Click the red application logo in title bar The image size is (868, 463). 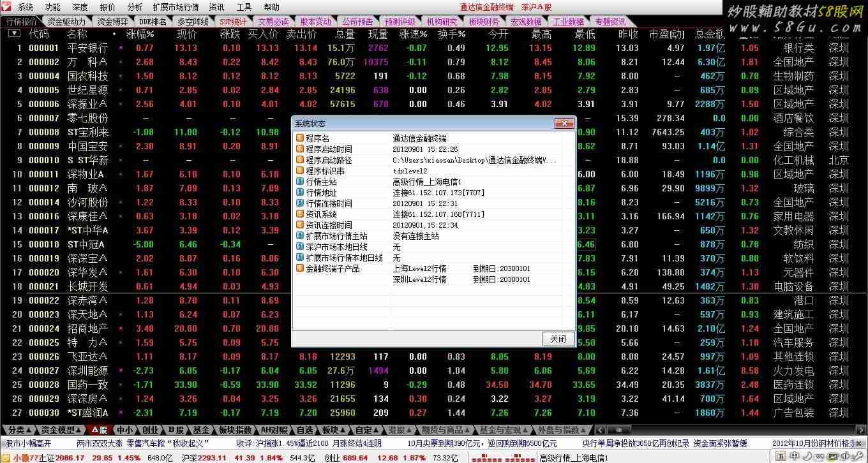[6, 7]
